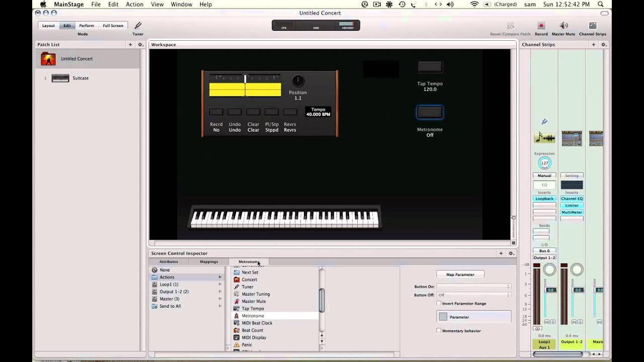
Task: Switch to Perform mode
Action: pos(87,26)
